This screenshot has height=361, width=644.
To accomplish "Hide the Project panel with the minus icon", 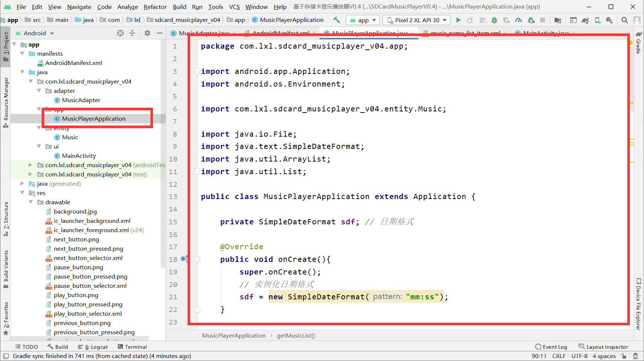I will click(160, 33).
